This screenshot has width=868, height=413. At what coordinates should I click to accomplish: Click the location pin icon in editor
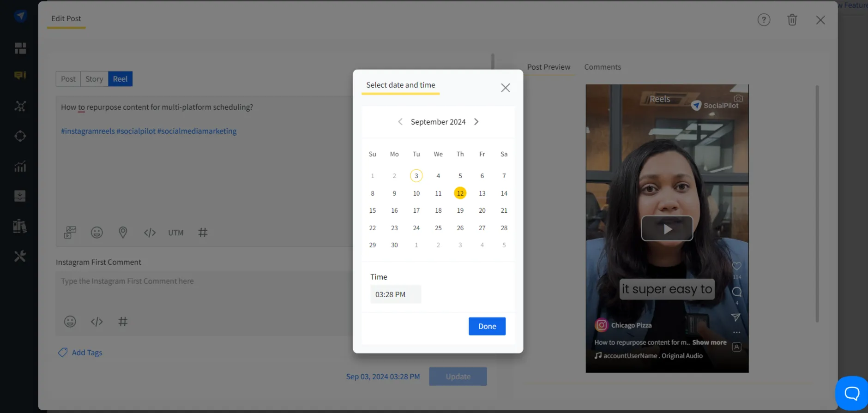tap(123, 233)
